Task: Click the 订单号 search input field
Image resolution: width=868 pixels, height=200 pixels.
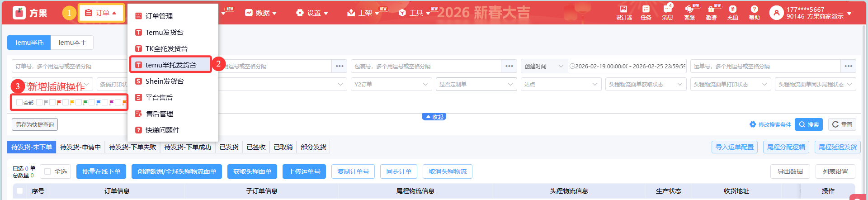Action: 69,66
